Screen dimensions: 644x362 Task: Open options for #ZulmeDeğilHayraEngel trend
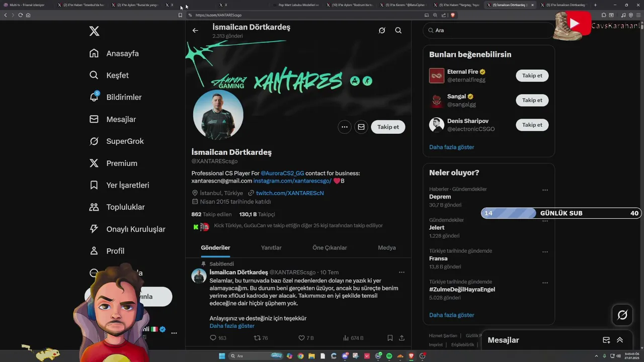[545, 283]
